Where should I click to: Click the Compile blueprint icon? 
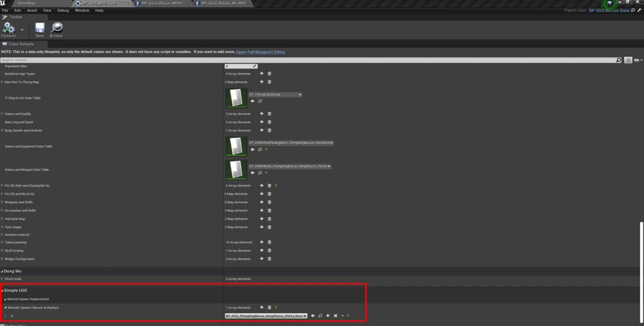point(8,28)
